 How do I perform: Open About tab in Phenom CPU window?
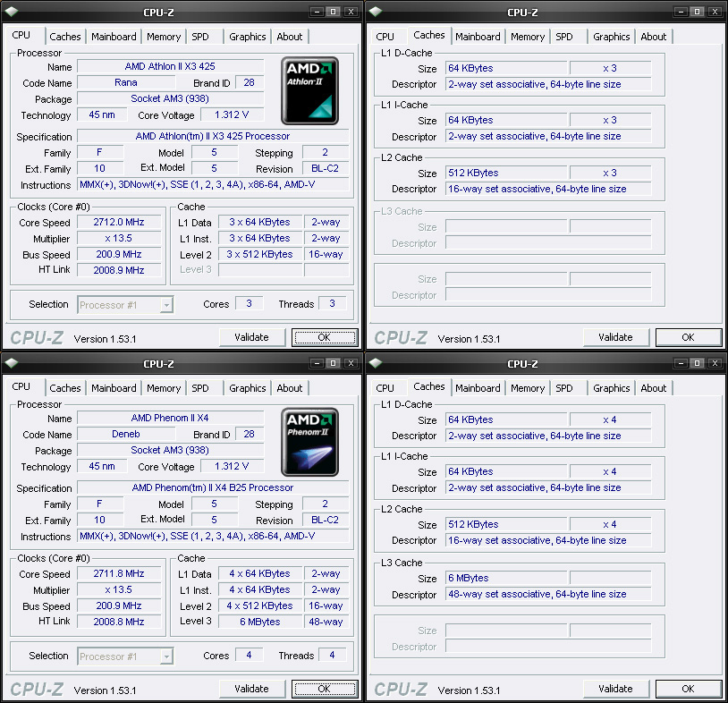pyautogui.click(x=289, y=388)
